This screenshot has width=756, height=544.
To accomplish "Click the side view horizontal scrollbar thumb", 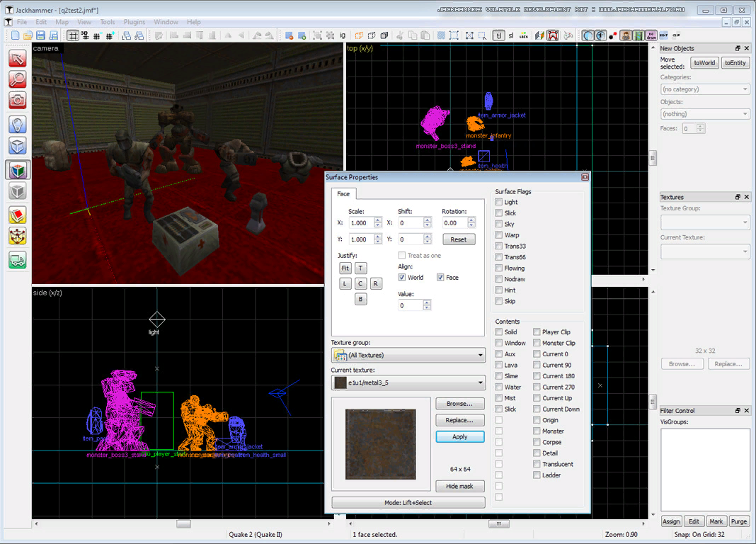I will click(x=184, y=523).
